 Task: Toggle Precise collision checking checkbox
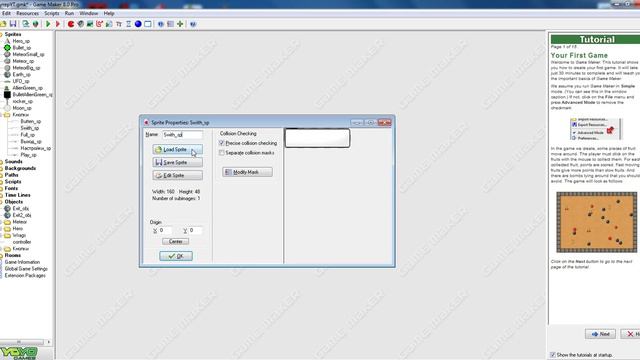[x=222, y=143]
